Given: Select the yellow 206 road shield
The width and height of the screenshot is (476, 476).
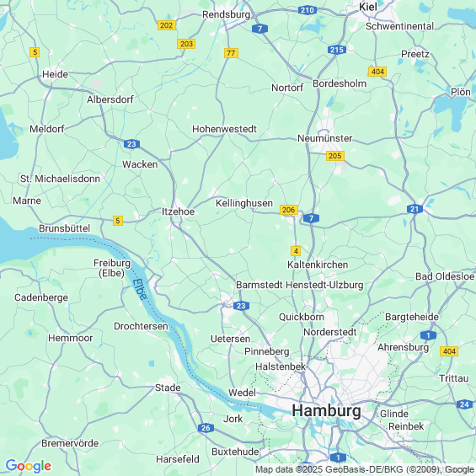Looking at the screenshot, I should click(x=288, y=210).
